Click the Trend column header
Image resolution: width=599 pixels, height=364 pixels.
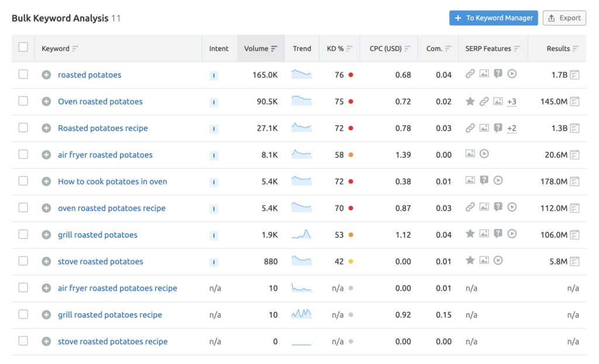coord(302,48)
